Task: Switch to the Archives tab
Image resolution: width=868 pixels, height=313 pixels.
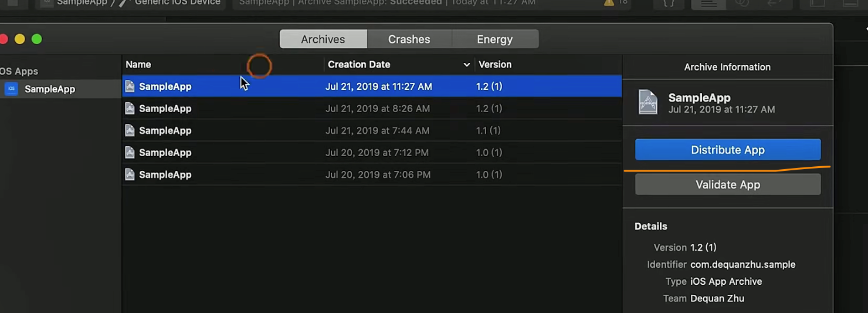Action: (323, 39)
